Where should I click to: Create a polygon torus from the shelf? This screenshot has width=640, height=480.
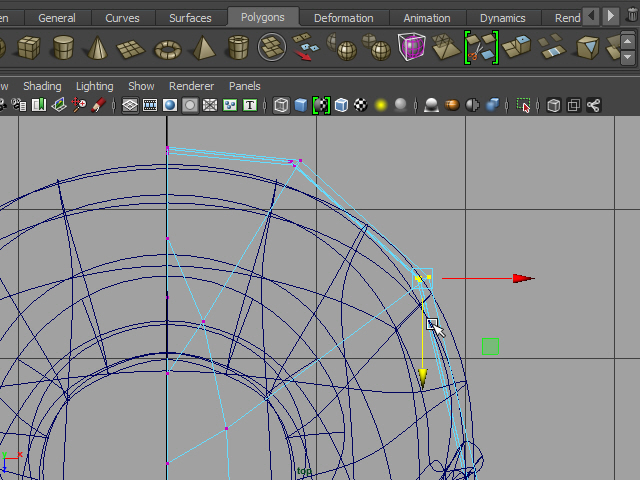[x=168, y=50]
